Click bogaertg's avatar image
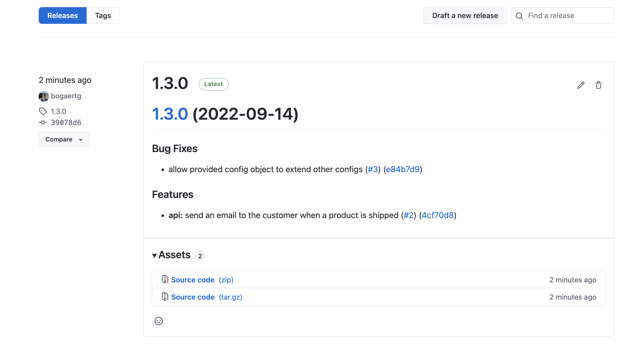This screenshot has width=644, height=357. [44, 96]
